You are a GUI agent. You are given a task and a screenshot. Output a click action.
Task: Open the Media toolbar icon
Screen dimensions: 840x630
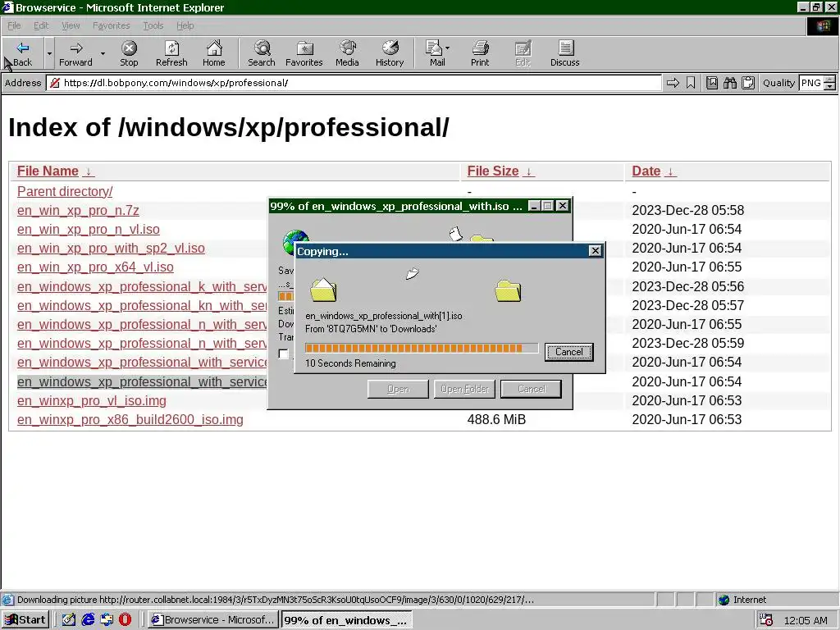pos(347,53)
